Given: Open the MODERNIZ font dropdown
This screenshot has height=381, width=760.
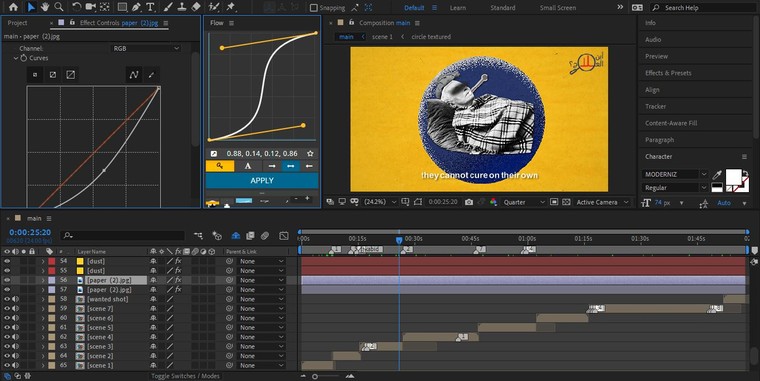Looking at the screenshot, I should click(x=676, y=174).
